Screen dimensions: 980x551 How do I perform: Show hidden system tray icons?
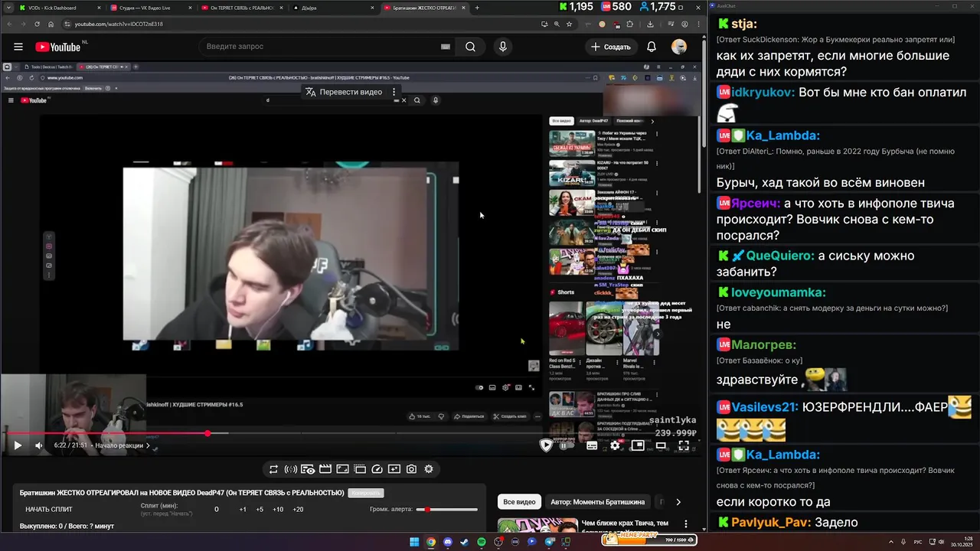(891, 542)
